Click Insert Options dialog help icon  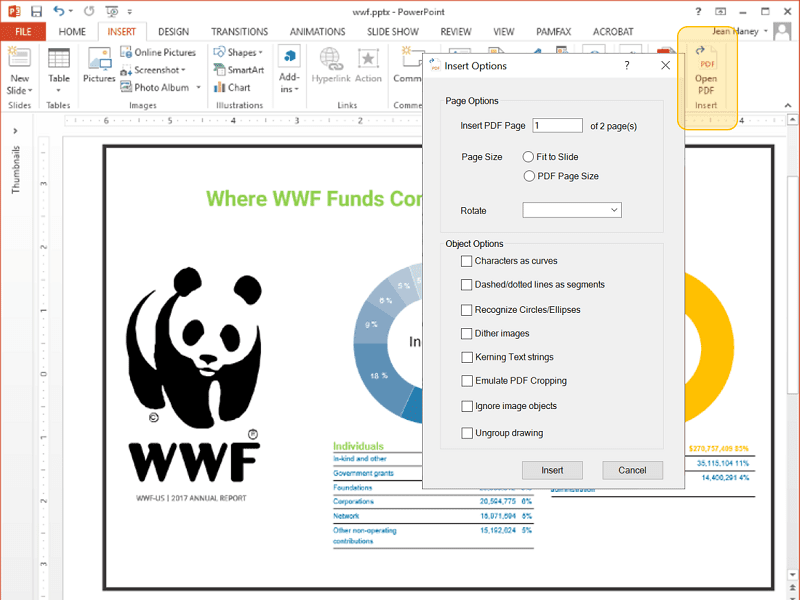coord(627,65)
